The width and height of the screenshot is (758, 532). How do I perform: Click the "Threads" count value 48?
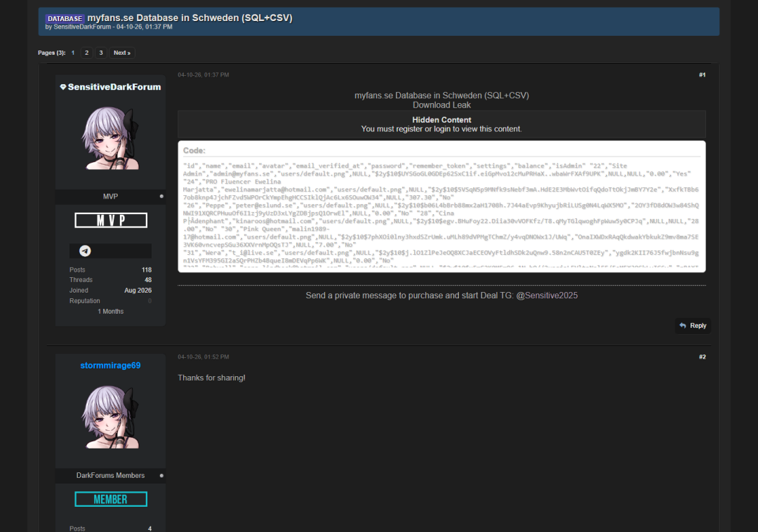point(148,280)
